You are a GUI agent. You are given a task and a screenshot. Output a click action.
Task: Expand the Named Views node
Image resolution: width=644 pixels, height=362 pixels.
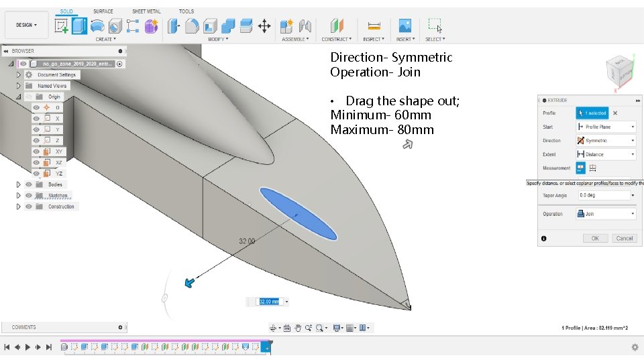coord(19,86)
